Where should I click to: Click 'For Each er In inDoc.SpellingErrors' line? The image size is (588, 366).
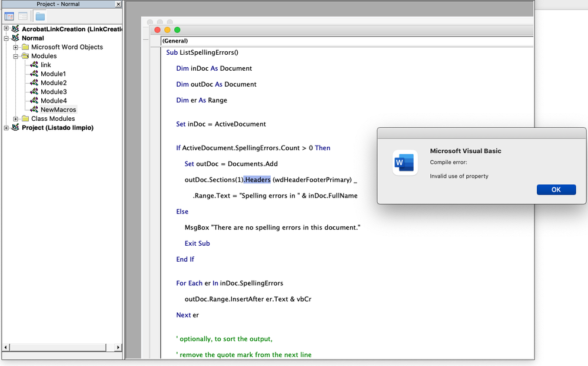tap(230, 283)
